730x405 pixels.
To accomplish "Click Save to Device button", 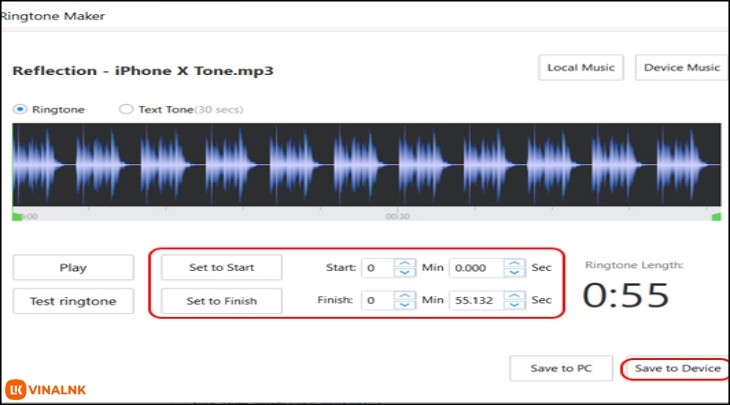I will [x=677, y=368].
